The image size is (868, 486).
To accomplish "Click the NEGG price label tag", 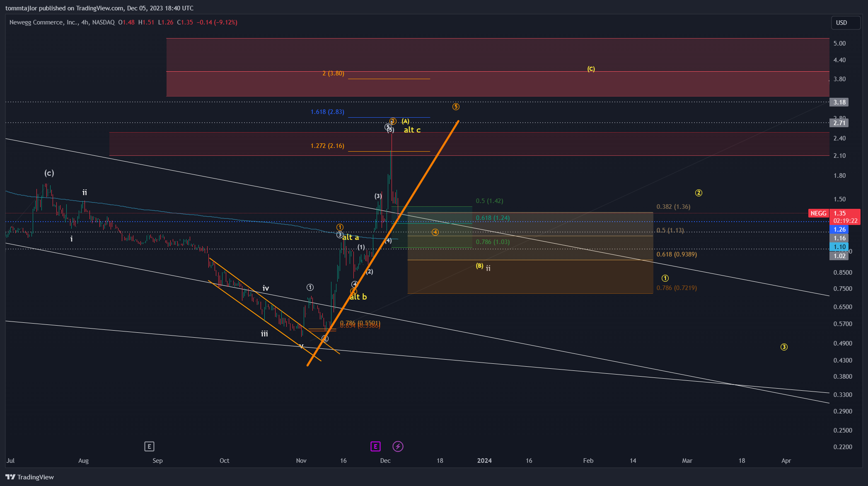I will pos(818,213).
